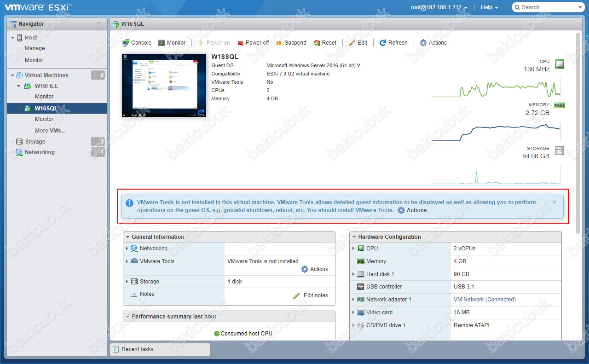This screenshot has width=589, height=364.
Task: Click More VMs... in Navigator
Action: coord(50,131)
